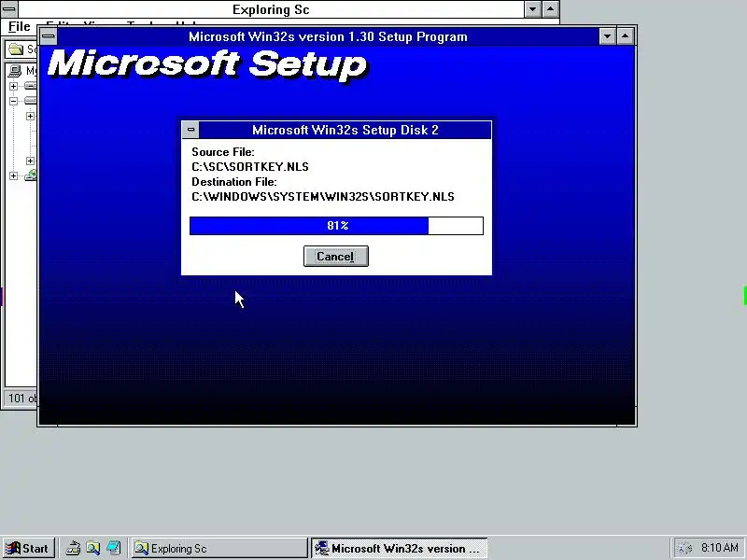Click the magnifier-folder quick launch icon
The width and height of the screenshot is (747, 560).
(92, 548)
